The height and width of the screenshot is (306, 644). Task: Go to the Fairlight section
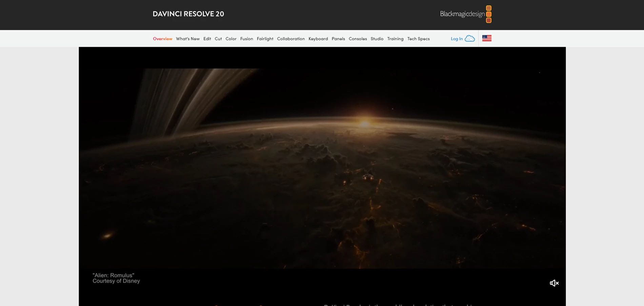click(x=265, y=39)
